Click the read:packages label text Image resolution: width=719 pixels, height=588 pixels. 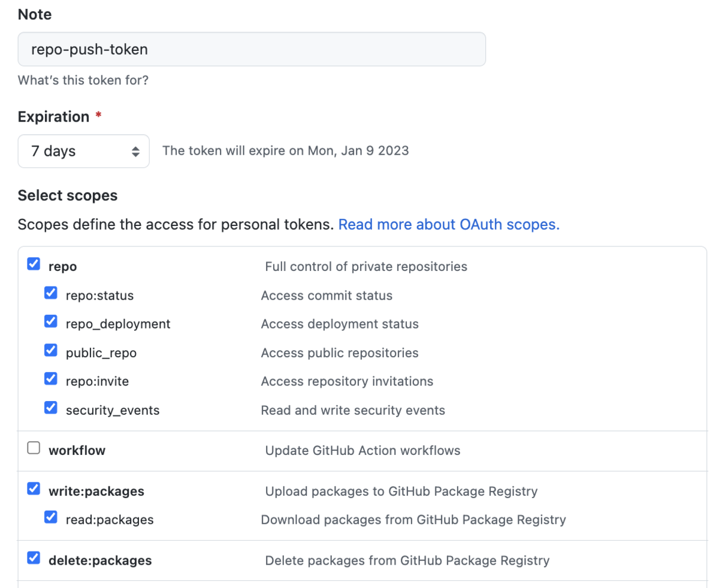[x=110, y=520]
